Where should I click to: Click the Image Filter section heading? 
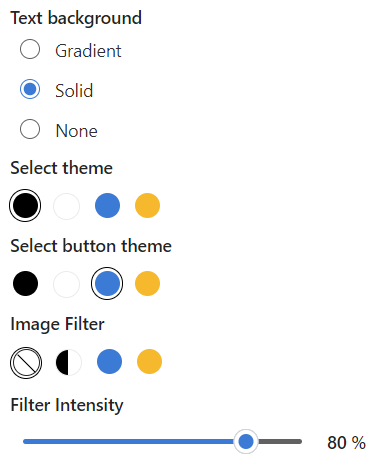pos(57,325)
